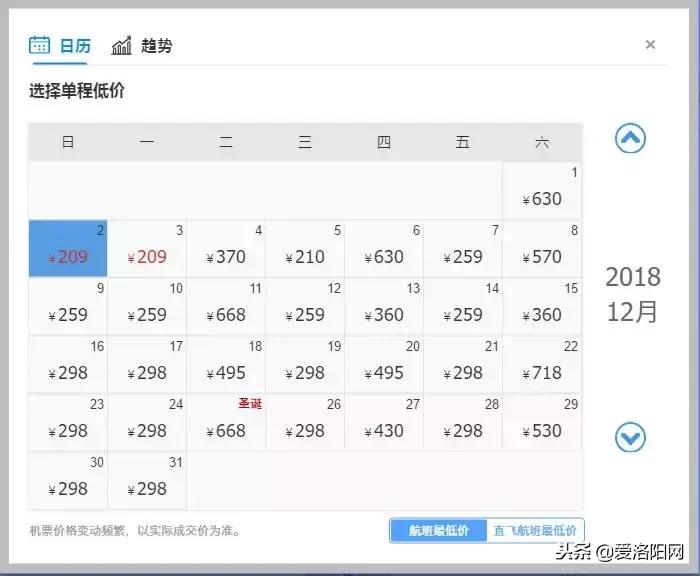The height and width of the screenshot is (576, 700).
Task: Choose December 18 priced ¥495
Action: (x=226, y=364)
